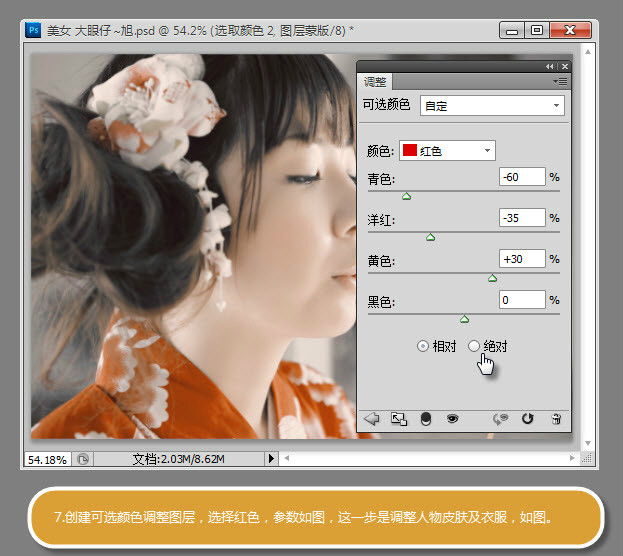Click the back arrow in Adjustments panel

pyautogui.click(x=372, y=418)
